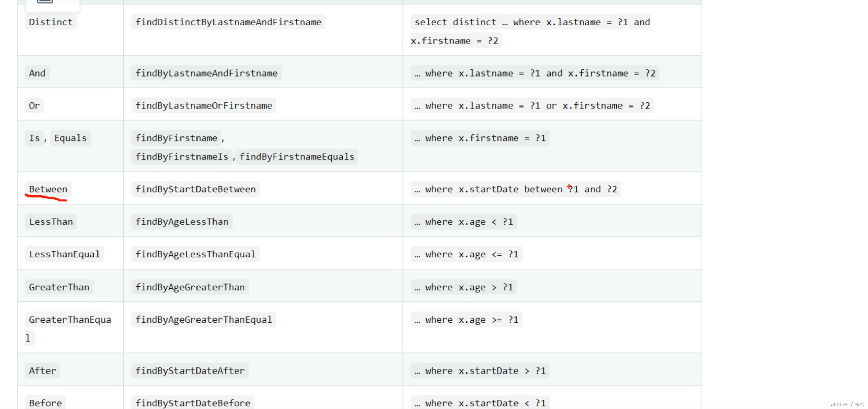The height and width of the screenshot is (409, 868).
Task: Click "findDistinctByLastnameAndFirstname" method name
Action: point(228,22)
